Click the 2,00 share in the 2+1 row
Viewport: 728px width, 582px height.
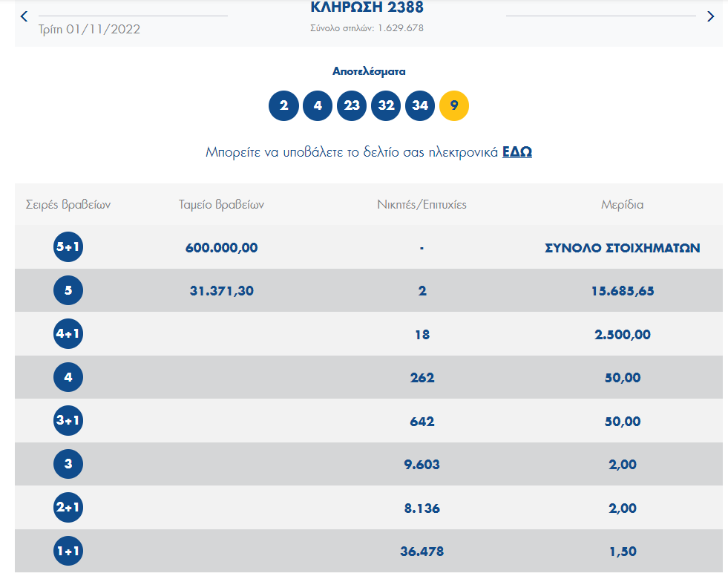[623, 509]
